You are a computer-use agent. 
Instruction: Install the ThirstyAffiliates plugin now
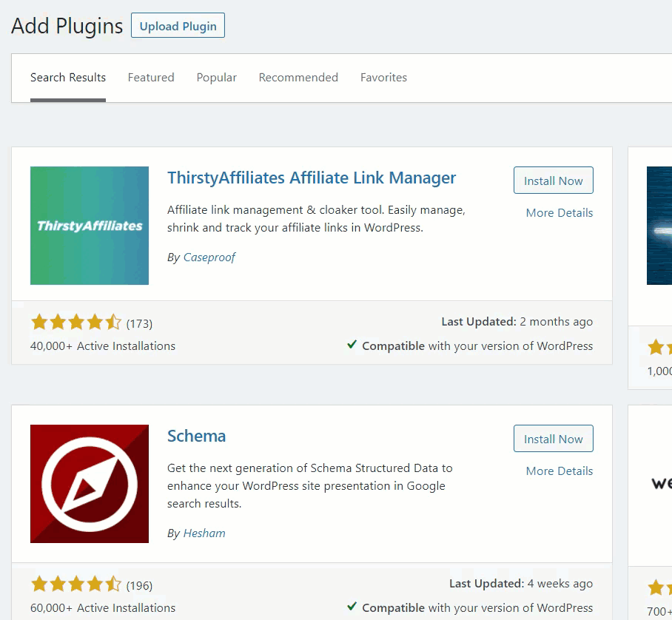pos(554,181)
